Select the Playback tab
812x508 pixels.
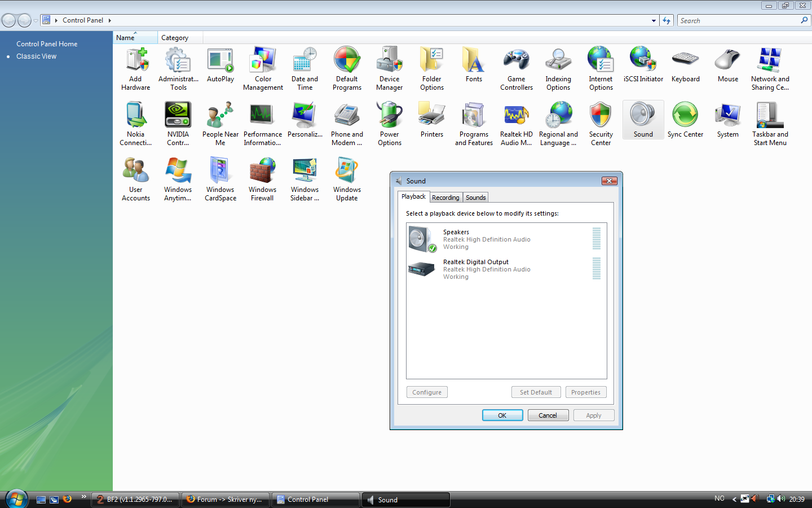click(413, 196)
